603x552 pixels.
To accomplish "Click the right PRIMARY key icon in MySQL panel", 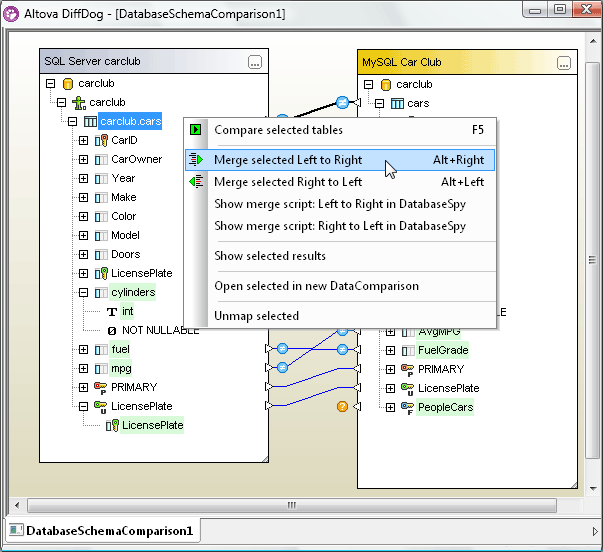I will [408, 370].
